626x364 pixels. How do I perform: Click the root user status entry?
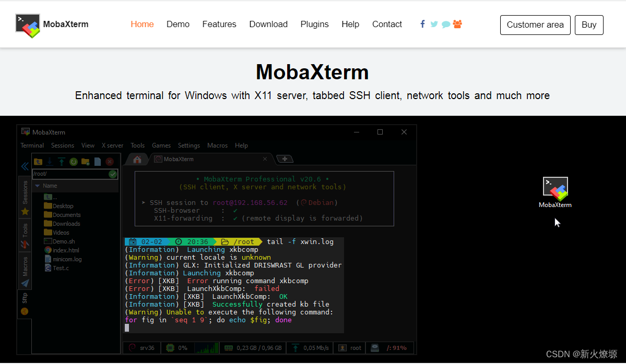point(350,348)
